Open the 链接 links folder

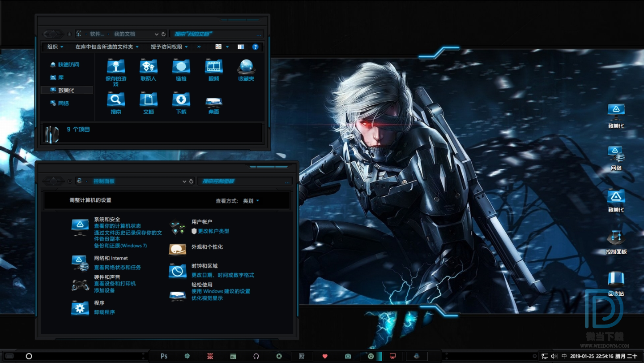click(181, 70)
